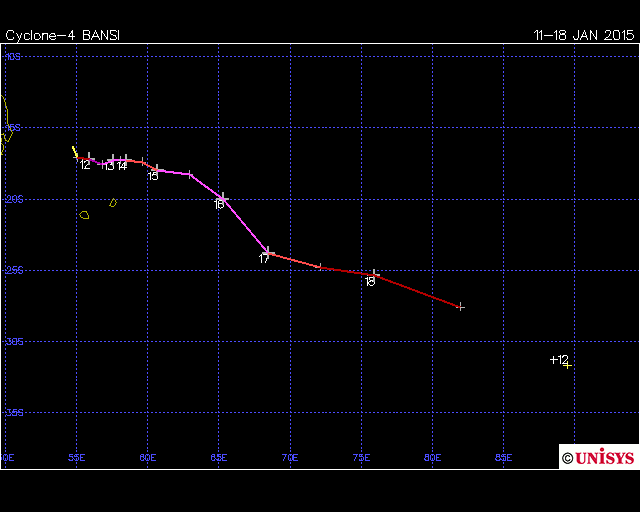Image resolution: width=640 pixels, height=512 pixels.
Task: Click the yellow plus marker beside +12
Action: (567, 365)
